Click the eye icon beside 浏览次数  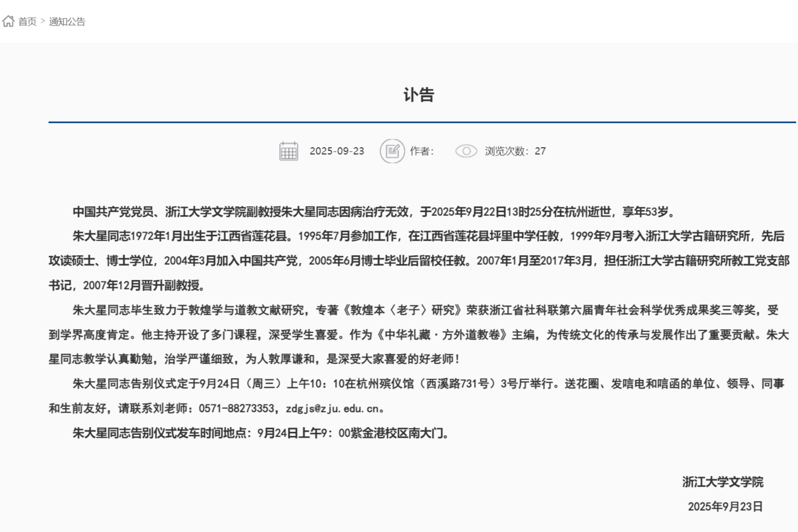coord(466,151)
